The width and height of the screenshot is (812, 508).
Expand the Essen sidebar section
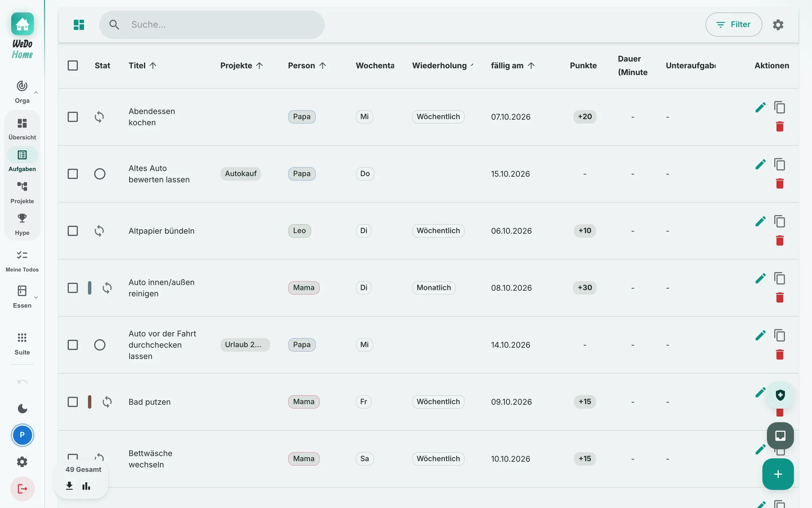click(36, 297)
